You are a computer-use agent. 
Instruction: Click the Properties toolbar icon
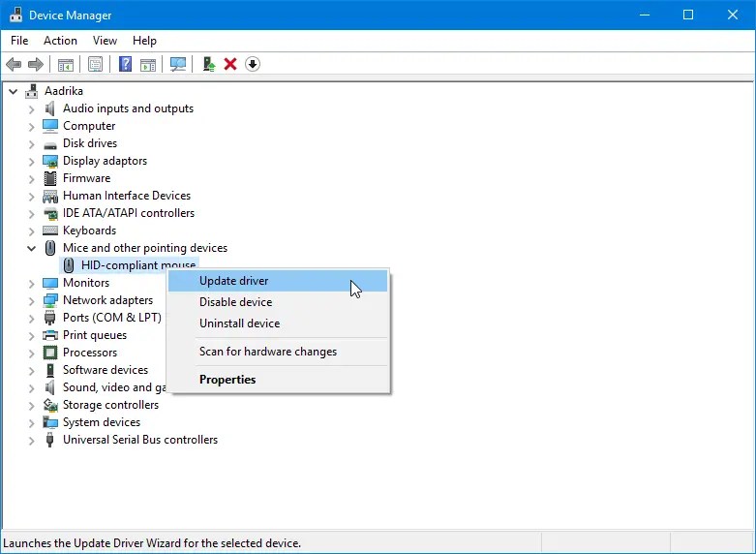(x=95, y=64)
